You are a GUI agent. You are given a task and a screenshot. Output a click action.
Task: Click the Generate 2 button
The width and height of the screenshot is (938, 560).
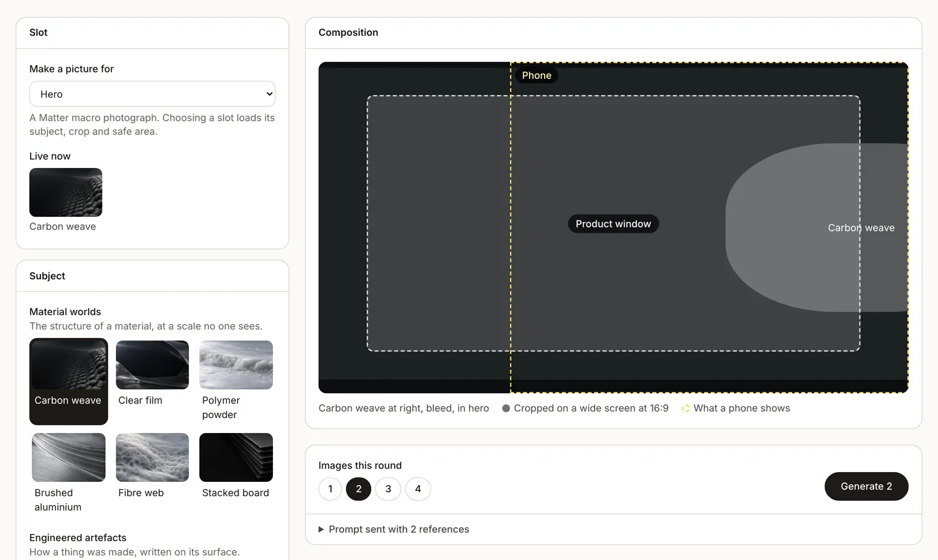click(x=866, y=486)
